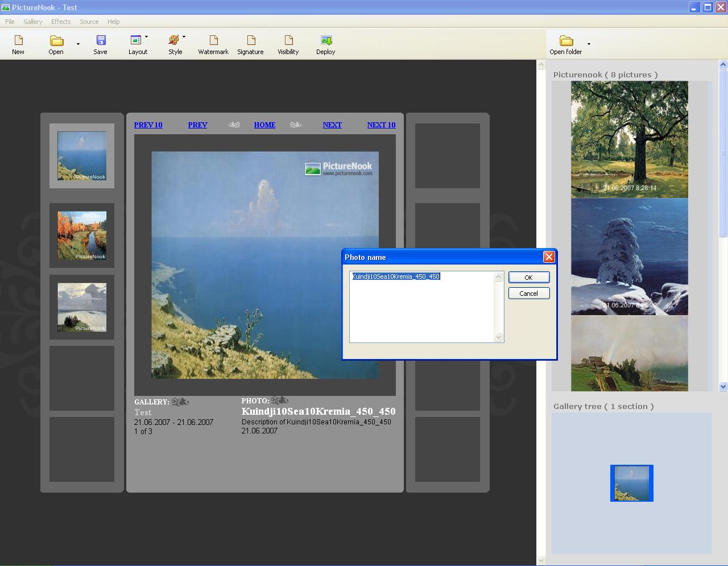Click the photo name text field
The height and width of the screenshot is (566, 728).
pos(421,307)
